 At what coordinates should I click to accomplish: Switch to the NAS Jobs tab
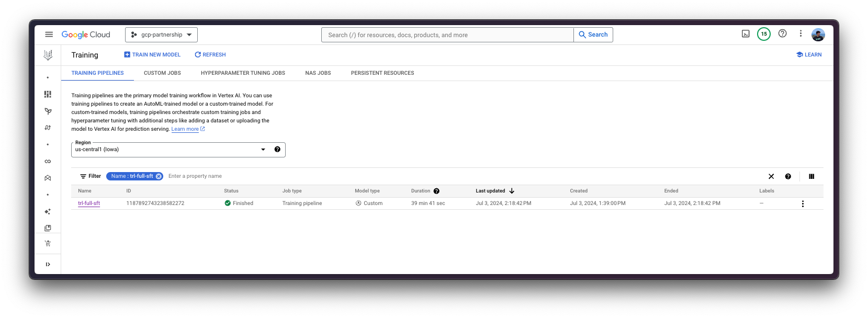click(x=318, y=73)
